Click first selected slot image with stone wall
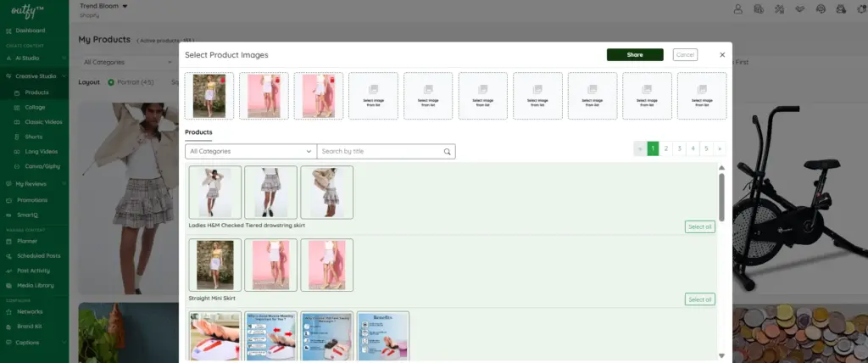Viewport: 868px width, 363px height. (x=209, y=96)
